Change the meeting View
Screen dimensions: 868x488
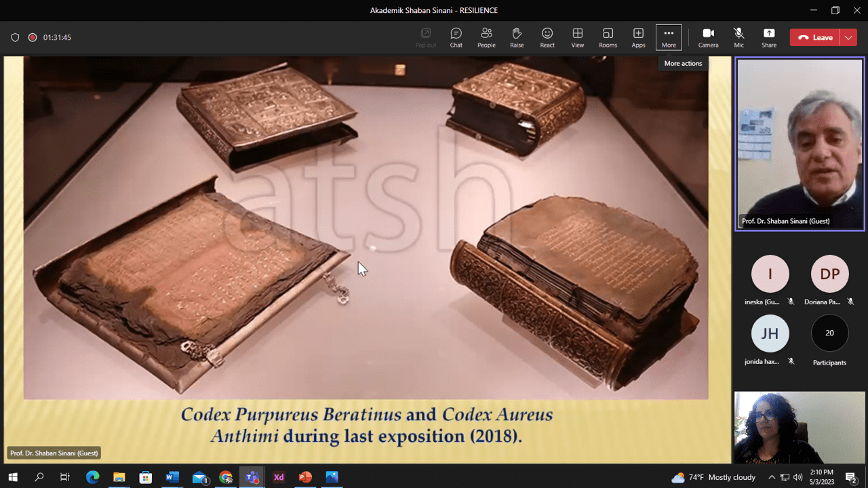click(578, 37)
